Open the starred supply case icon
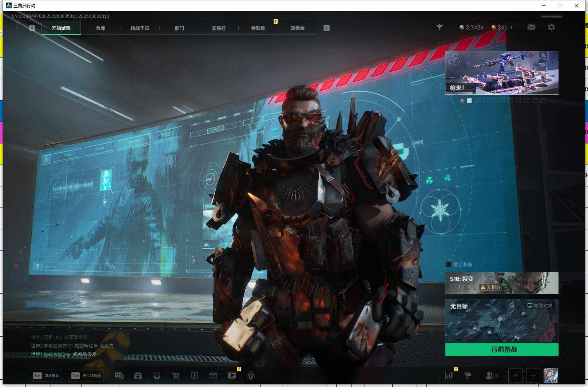 click(138, 376)
